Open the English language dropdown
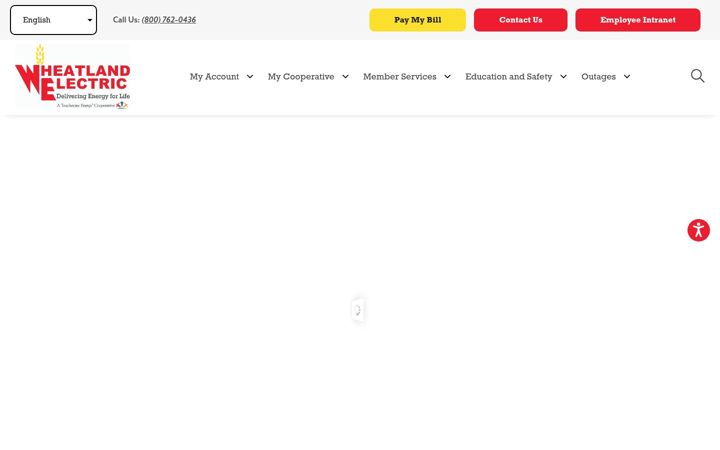Viewport: 720px width, 450px height. (x=53, y=20)
